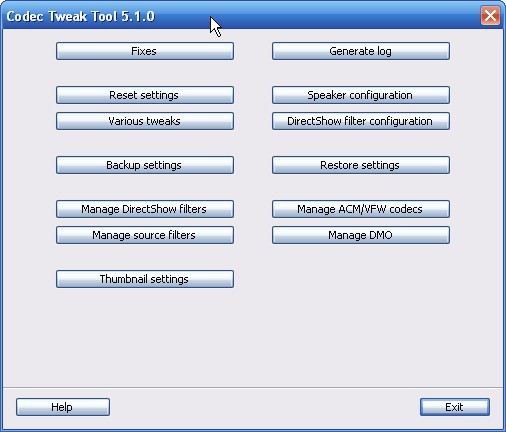Launch DirectShow filter configuration
The height and width of the screenshot is (432, 506).
(x=361, y=121)
